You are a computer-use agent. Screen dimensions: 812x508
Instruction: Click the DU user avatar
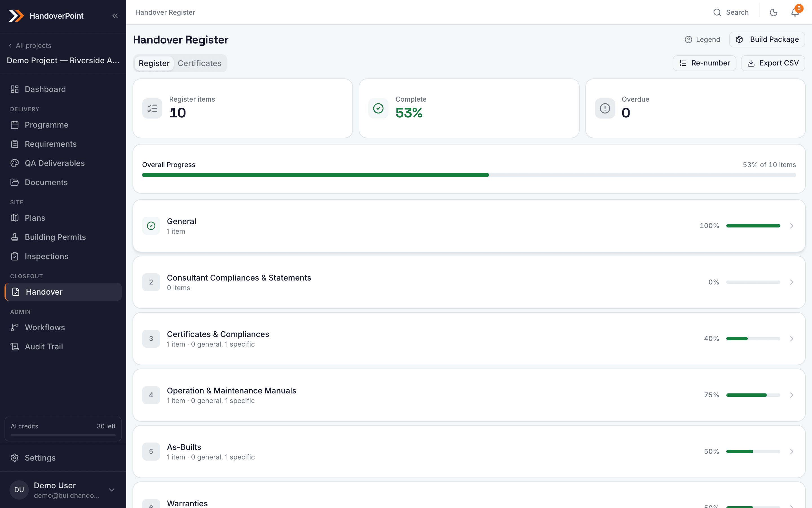click(19, 490)
